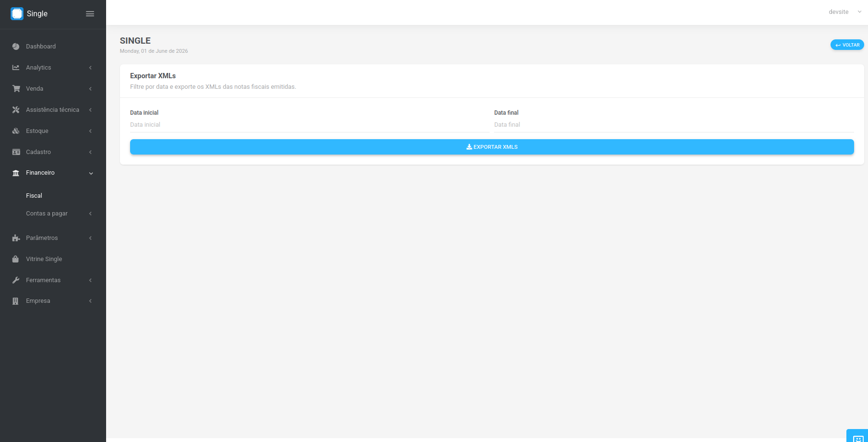This screenshot has width=868, height=442.
Task: Expand the Venda submenu chevron
Action: [90, 89]
